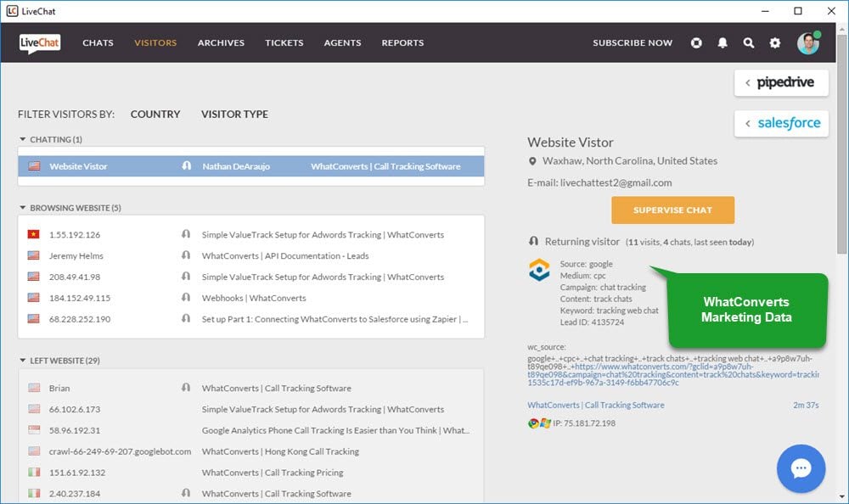Click the headset icon on Website Vistor row
The width and height of the screenshot is (849, 504).
click(187, 165)
